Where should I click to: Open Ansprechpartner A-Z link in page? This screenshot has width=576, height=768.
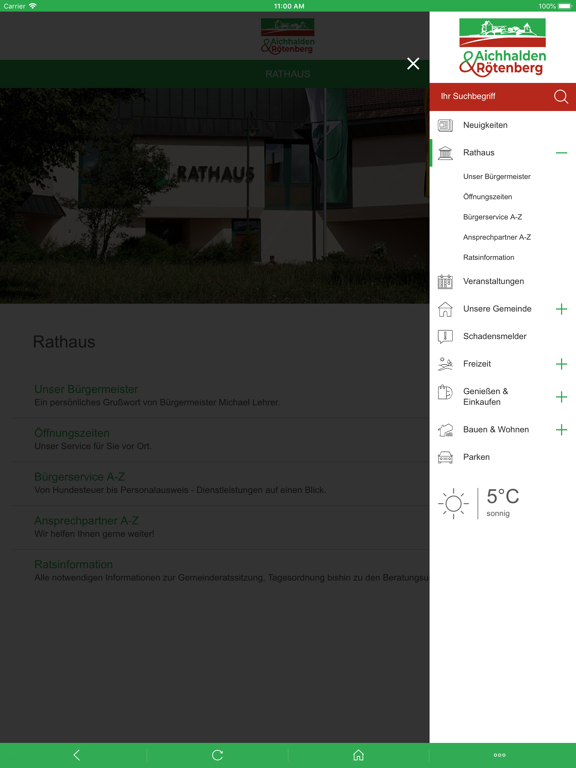(x=86, y=520)
